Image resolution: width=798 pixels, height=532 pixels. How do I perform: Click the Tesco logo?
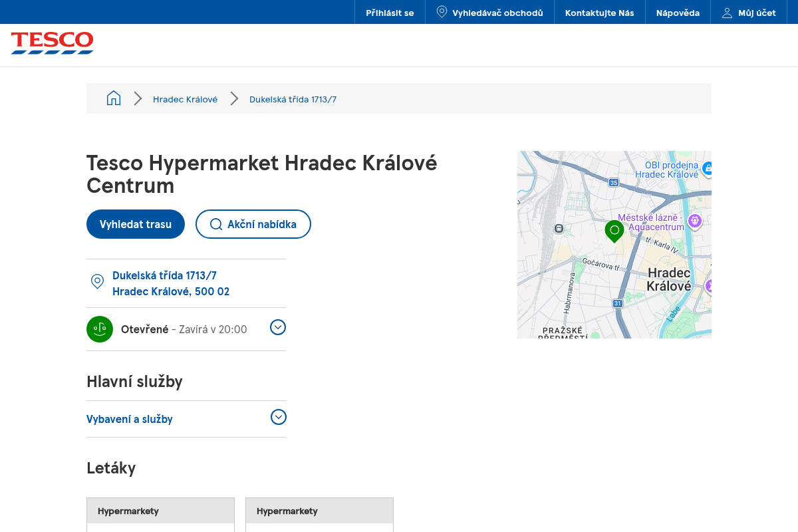point(52,43)
